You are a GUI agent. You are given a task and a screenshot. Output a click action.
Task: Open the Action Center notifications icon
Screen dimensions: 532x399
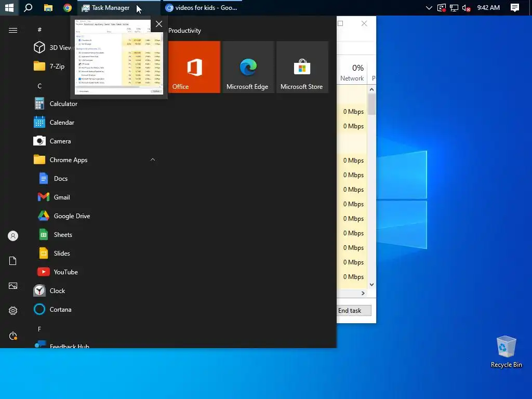click(x=515, y=7)
